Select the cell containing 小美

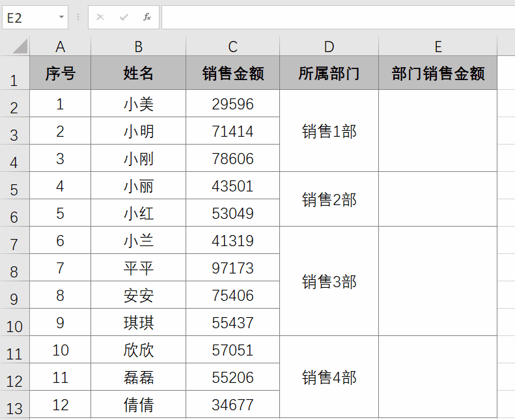138,104
